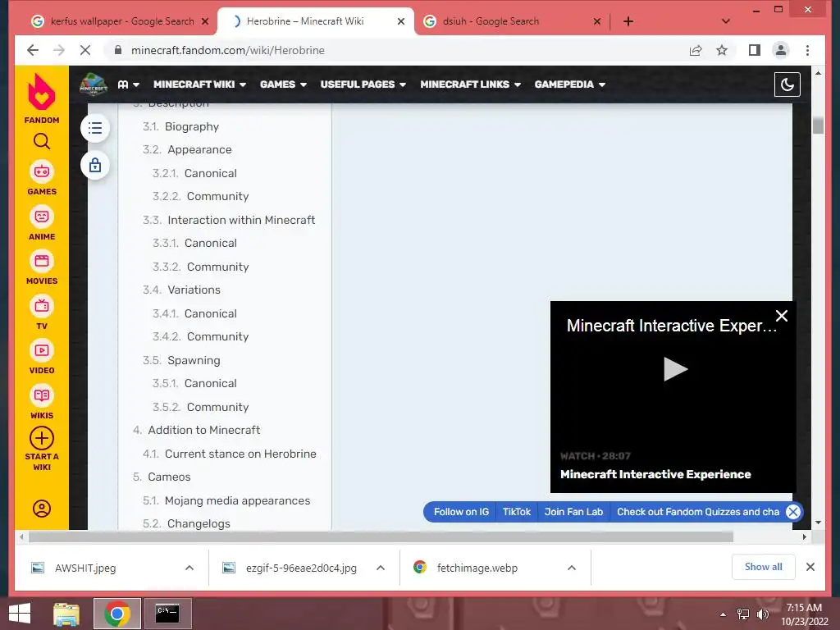Expand AWSHIT.jpeg download options
The height and width of the screenshot is (630, 840).
[189, 568]
